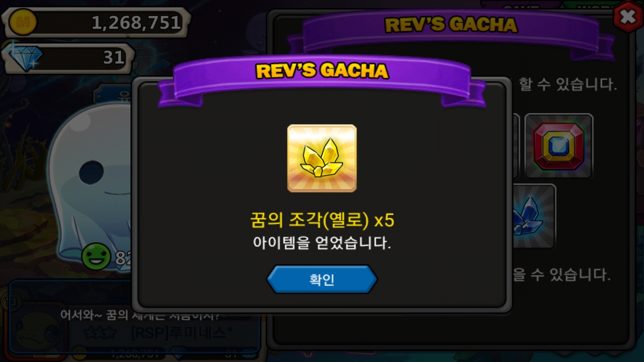Viewport: 644px width, 362px height.
Task: Tap the gold coin icon
Action: 22,22
